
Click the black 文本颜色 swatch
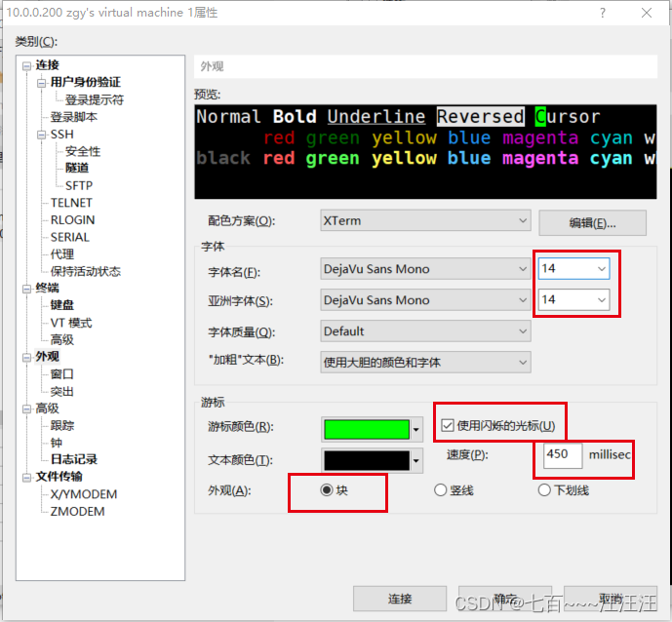tap(367, 461)
